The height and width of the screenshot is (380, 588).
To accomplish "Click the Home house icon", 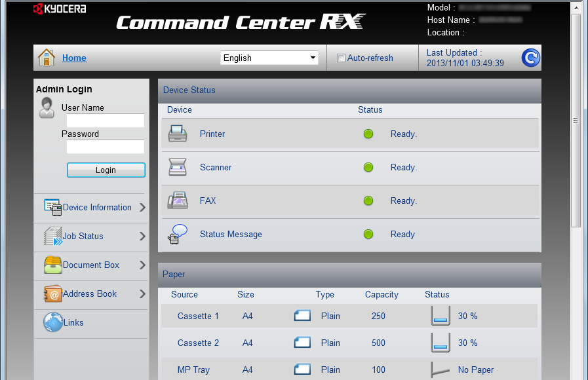I will click(x=47, y=58).
